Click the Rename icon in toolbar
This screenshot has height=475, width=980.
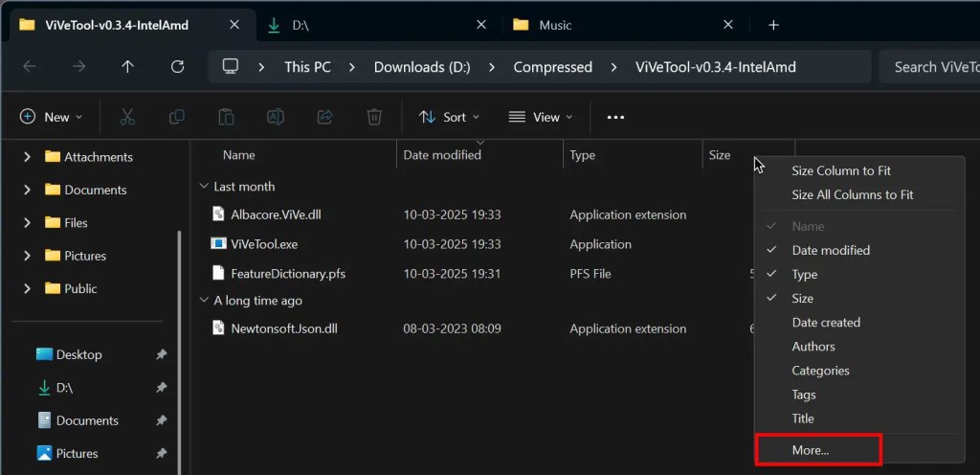pyautogui.click(x=276, y=117)
